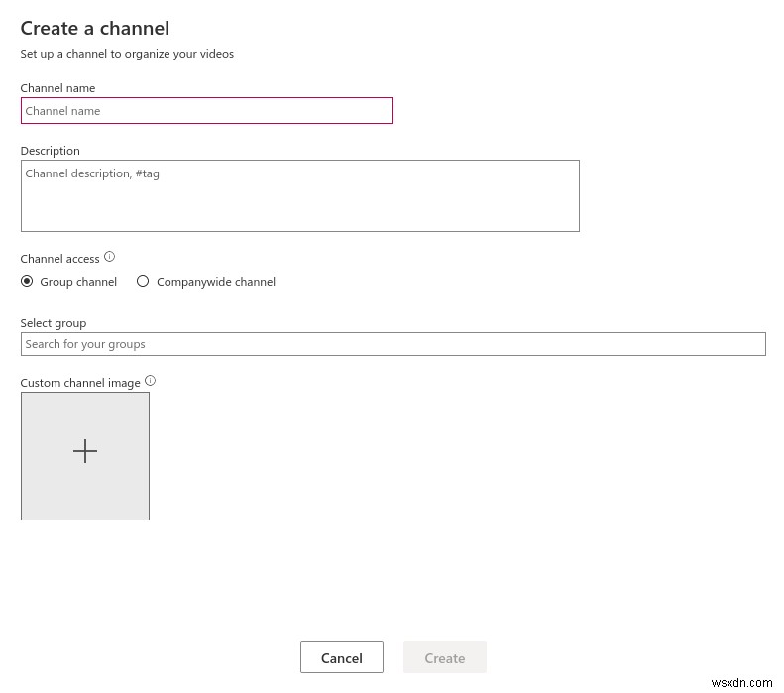Viewport: 784px width, 693px height.
Task: Click the Search for your groups field
Action: click(x=393, y=344)
